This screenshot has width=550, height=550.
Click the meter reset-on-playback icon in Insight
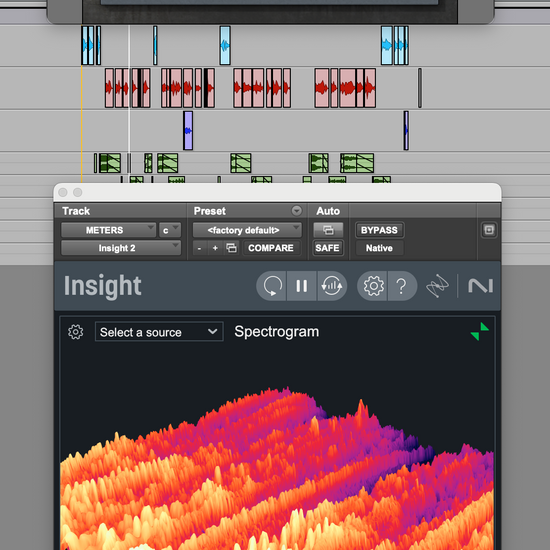tap(332, 286)
